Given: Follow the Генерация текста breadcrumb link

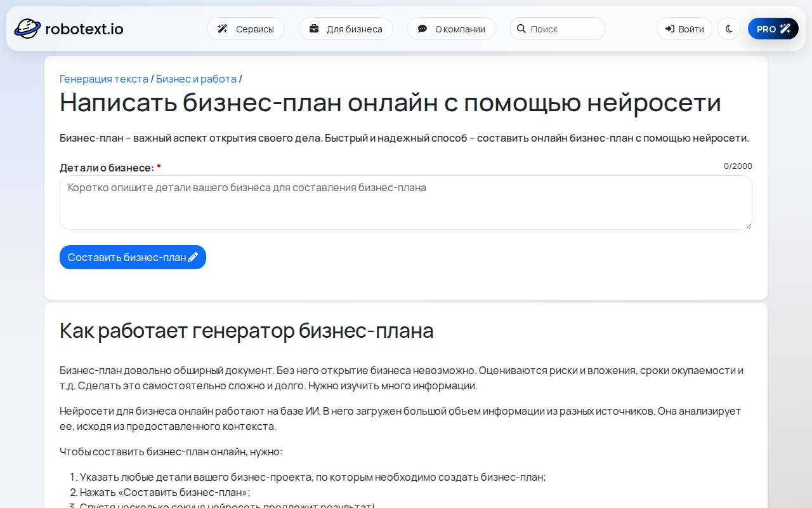Looking at the screenshot, I should (104, 79).
